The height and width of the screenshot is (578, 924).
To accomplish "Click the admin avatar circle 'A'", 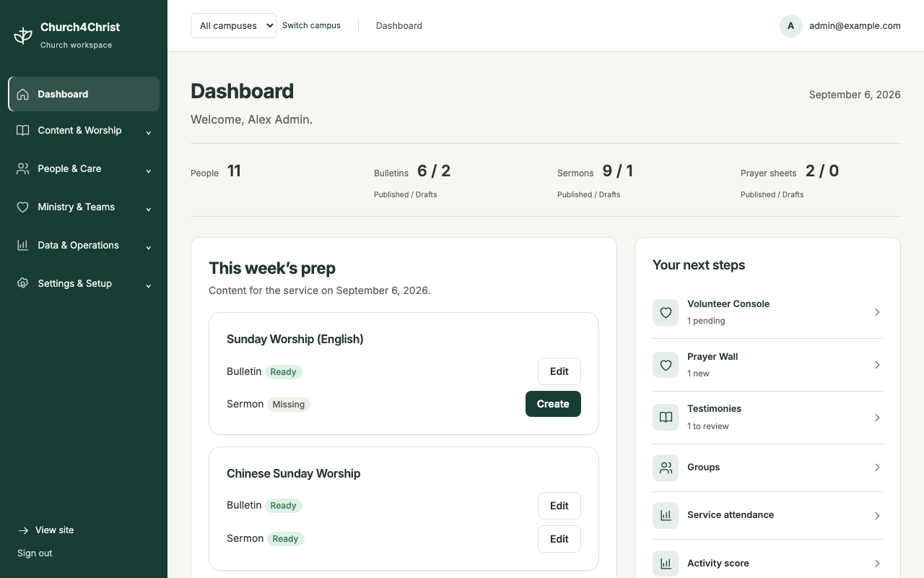I will point(791,26).
